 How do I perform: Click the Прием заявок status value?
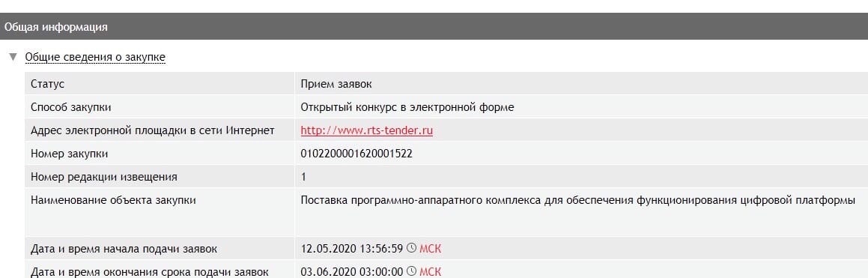(336, 84)
